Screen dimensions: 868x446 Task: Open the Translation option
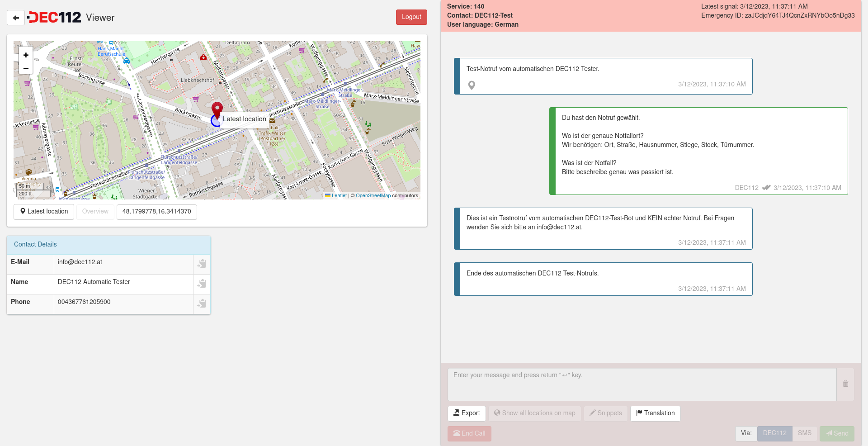[x=655, y=413]
